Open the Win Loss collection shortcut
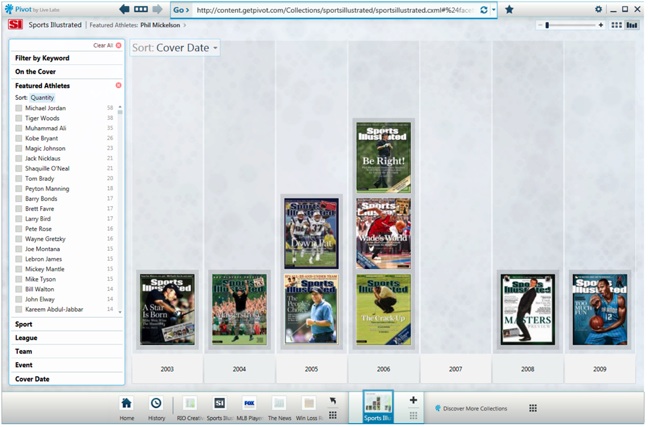Screen dimensions: 648x427 [309, 408]
